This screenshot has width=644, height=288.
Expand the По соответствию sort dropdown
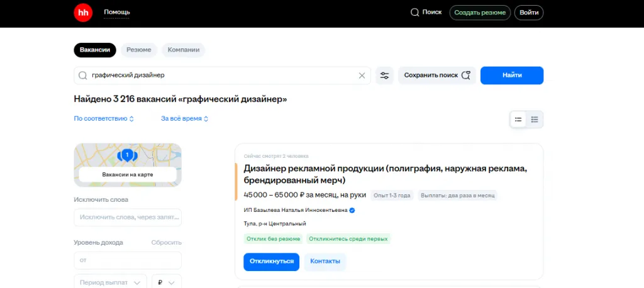[x=104, y=119]
